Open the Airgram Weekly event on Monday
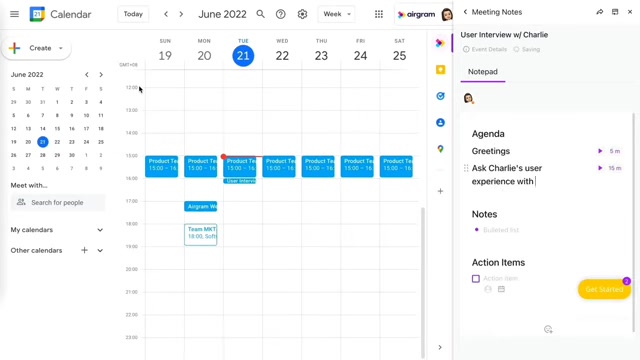This screenshot has height=360, width=640. tap(200, 207)
